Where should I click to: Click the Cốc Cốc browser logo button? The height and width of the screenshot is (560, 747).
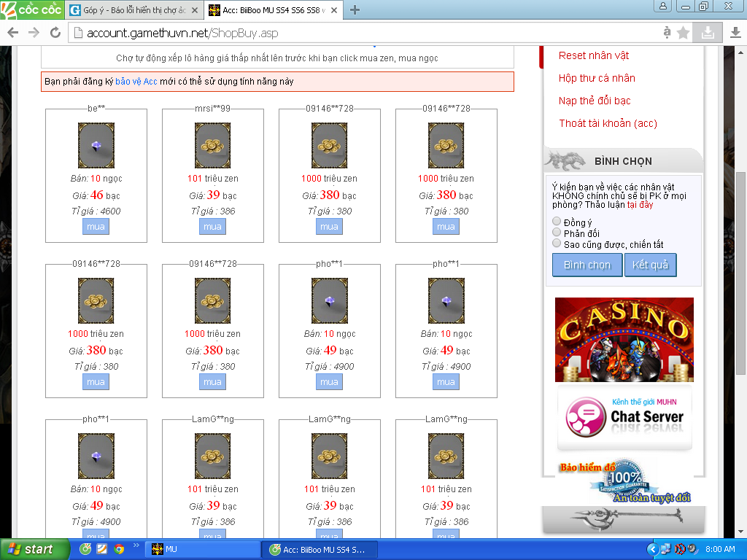[x=32, y=9]
